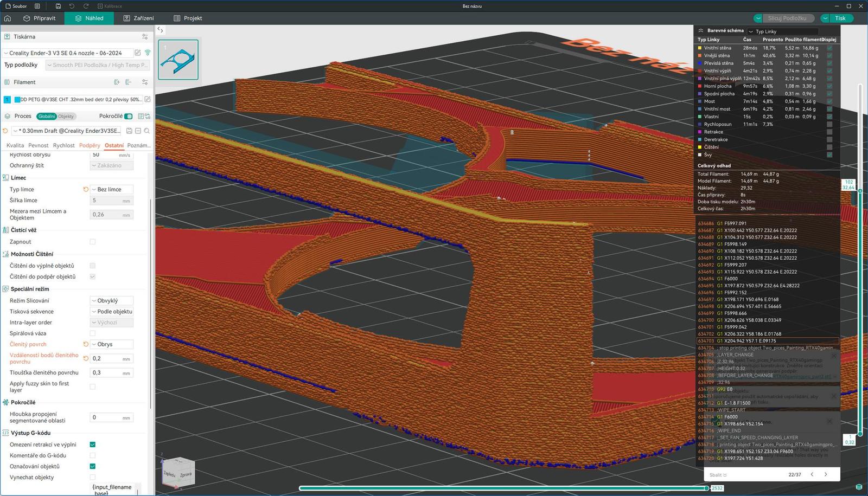Click the green Wi-Fi printer connection icon
Screen dimensions: 868x496
148,53
